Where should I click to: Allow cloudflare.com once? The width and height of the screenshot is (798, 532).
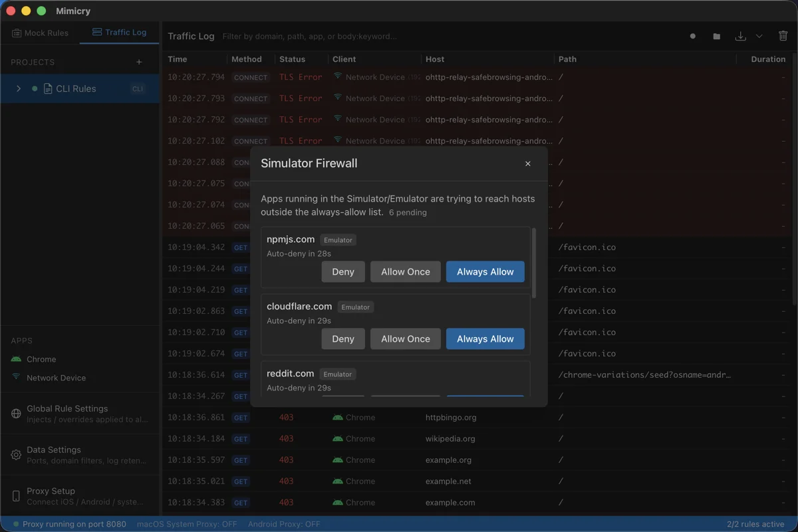click(x=406, y=338)
